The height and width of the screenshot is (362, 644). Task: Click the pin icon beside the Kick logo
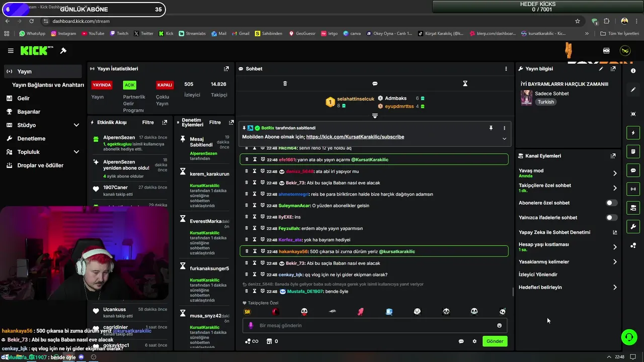(63, 51)
